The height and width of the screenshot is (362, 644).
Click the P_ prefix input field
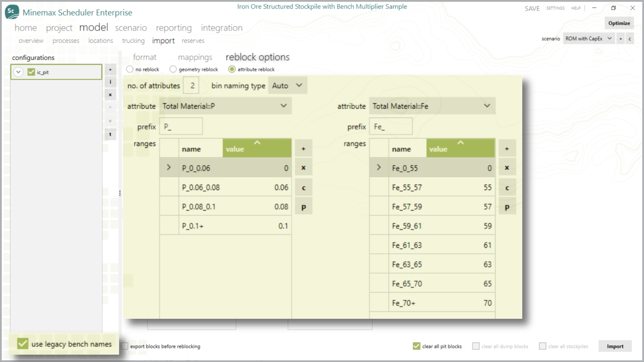click(x=181, y=126)
